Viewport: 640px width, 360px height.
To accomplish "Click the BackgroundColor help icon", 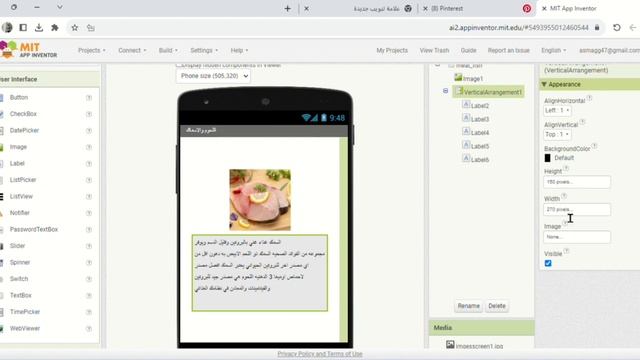I will point(594,146).
